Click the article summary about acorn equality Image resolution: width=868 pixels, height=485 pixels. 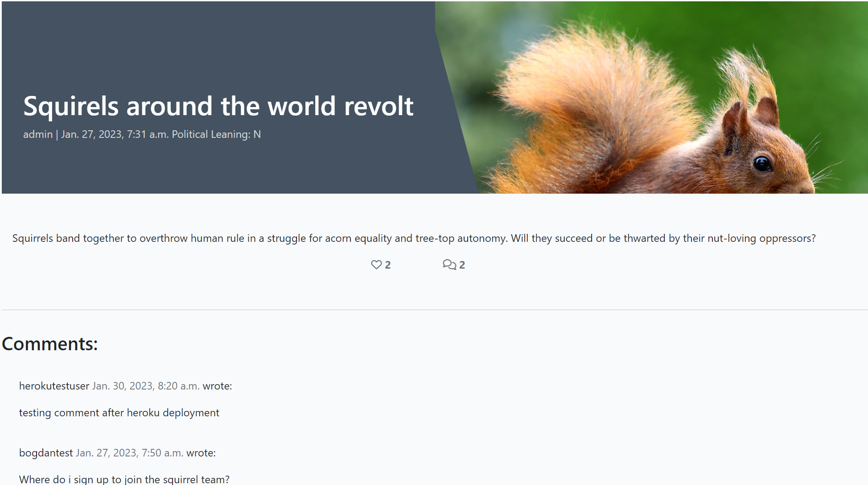click(413, 238)
